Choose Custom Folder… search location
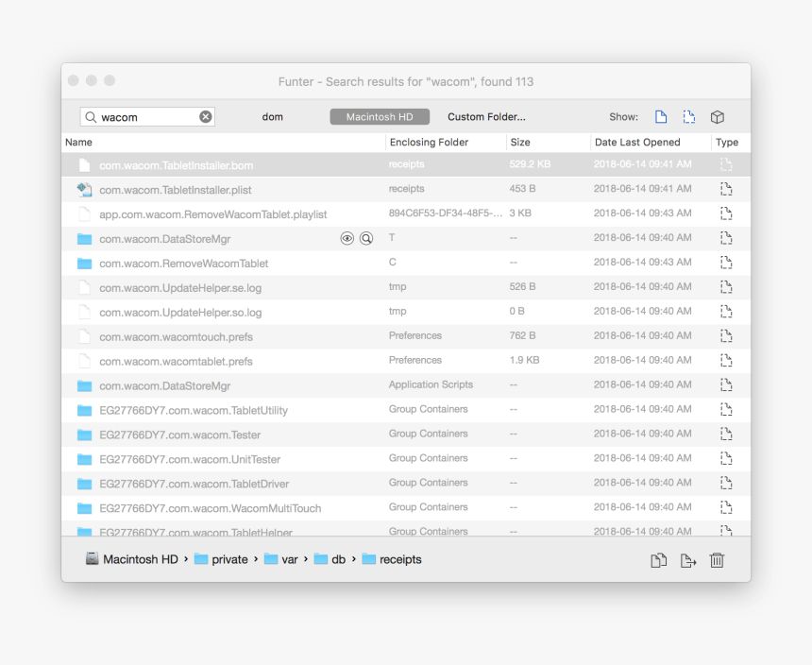The height and width of the screenshot is (665, 812). click(486, 116)
